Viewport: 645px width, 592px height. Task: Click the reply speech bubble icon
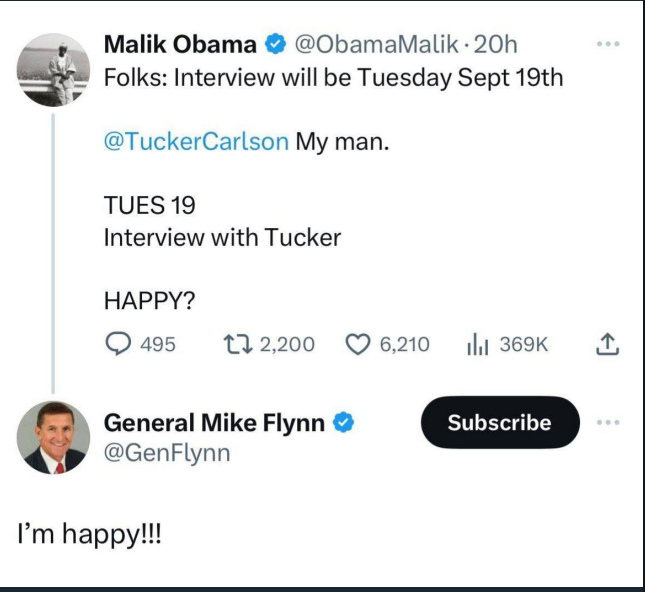(x=118, y=344)
